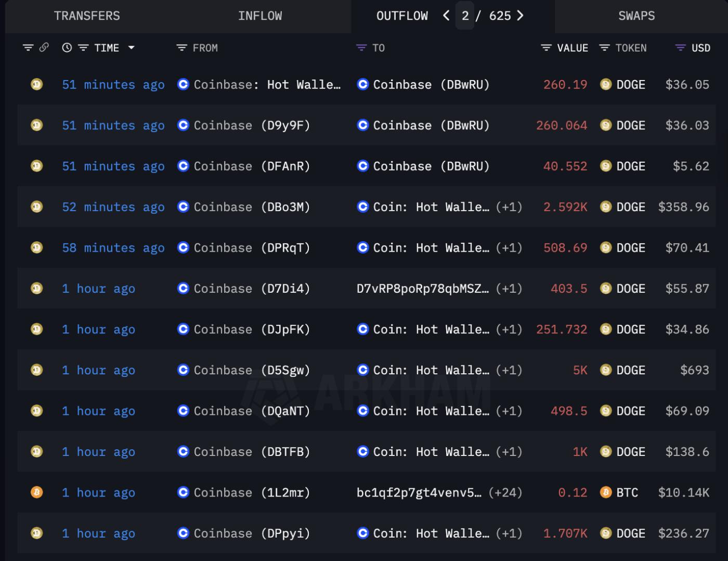Click the Dogecoin icon at the start of row one
The width and height of the screenshot is (728, 561).
tap(36, 84)
